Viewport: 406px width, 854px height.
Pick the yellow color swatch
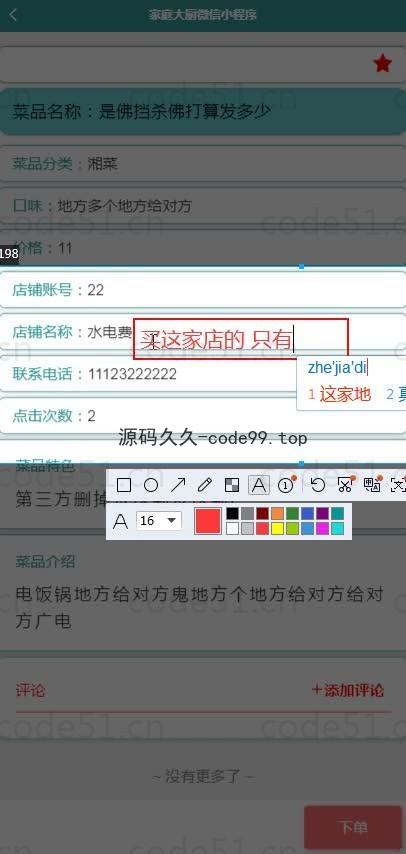tap(277, 528)
